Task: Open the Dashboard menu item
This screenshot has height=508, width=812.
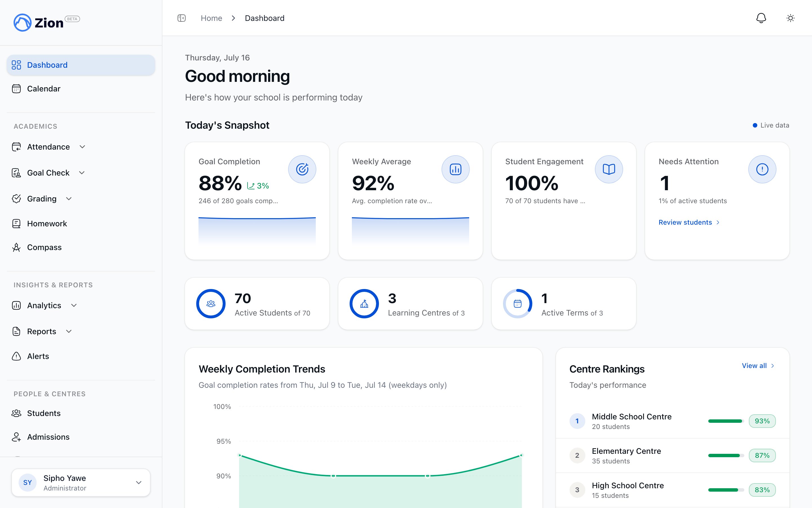Action: coord(81,65)
